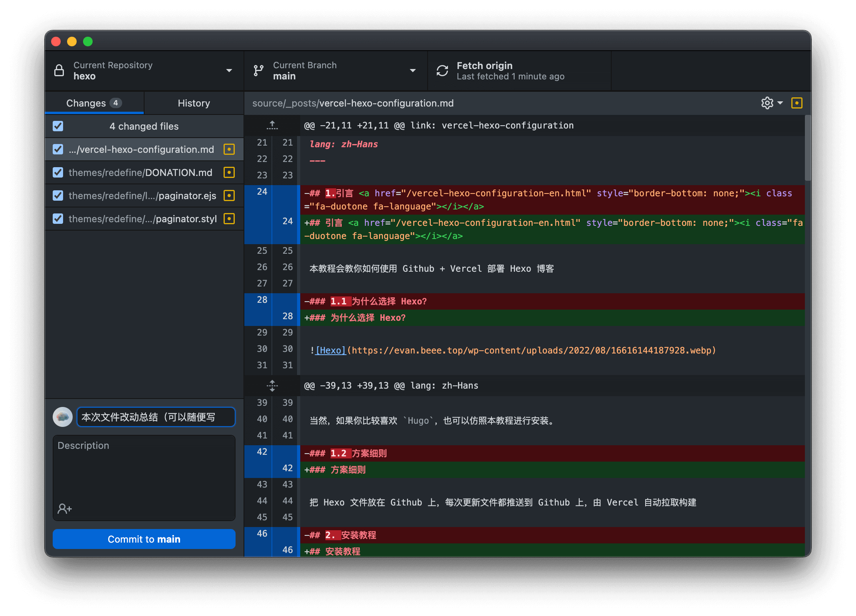The image size is (856, 616).
Task: Click modified badge on paginator.styl row
Action: (229, 219)
